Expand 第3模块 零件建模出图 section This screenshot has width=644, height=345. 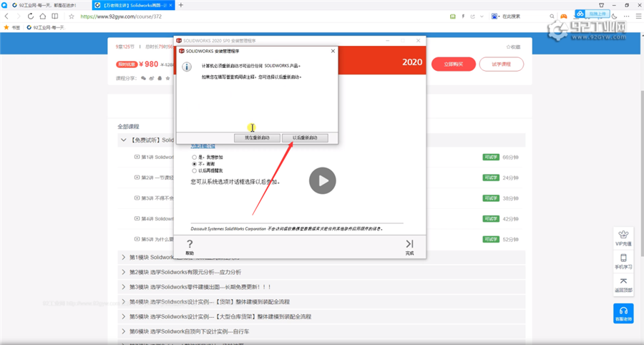[x=123, y=287]
